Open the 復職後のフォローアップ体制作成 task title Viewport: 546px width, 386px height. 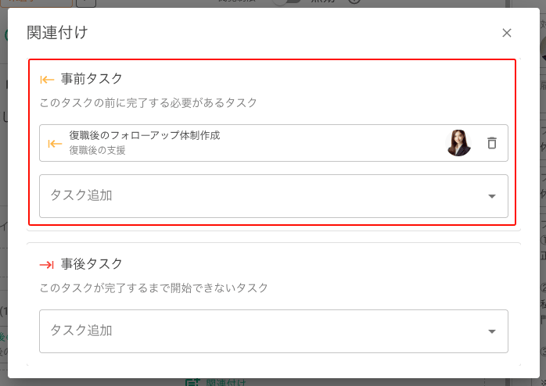coord(145,135)
